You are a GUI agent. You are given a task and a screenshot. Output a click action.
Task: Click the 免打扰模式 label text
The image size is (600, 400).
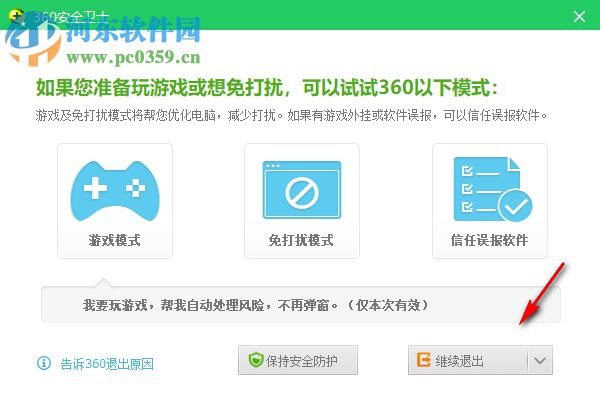pyautogui.click(x=301, y=240)
